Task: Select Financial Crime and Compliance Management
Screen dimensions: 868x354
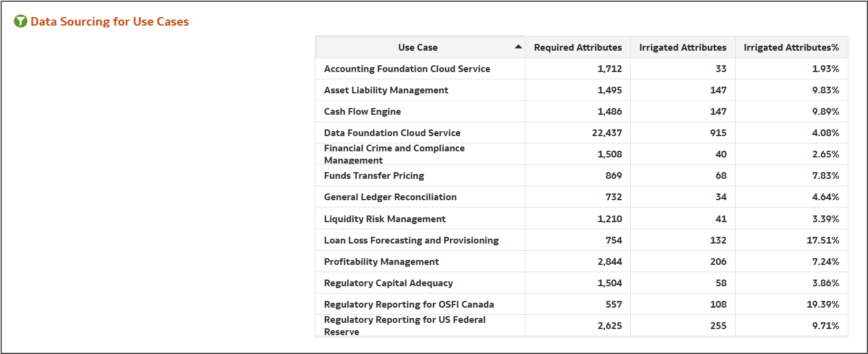Action: (x=394, y=153)
